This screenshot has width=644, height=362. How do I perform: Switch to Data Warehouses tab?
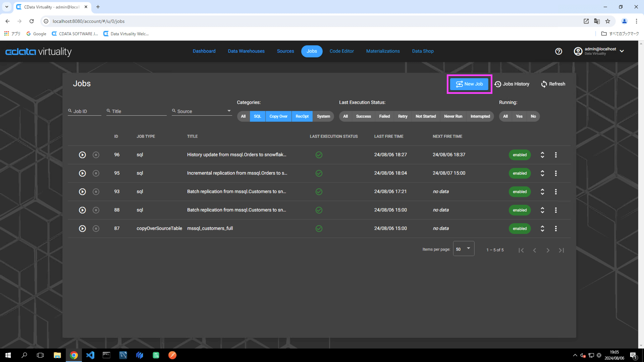coord(246,51)
